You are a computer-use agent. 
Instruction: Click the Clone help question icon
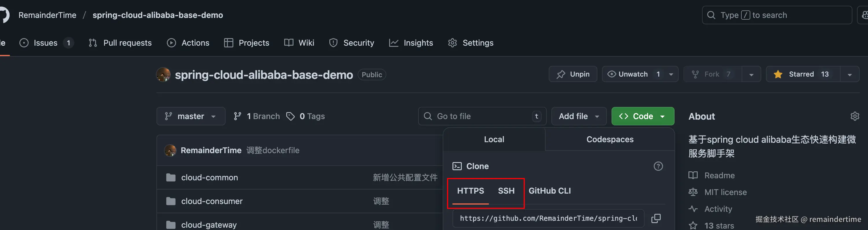[x=658, y=166]
